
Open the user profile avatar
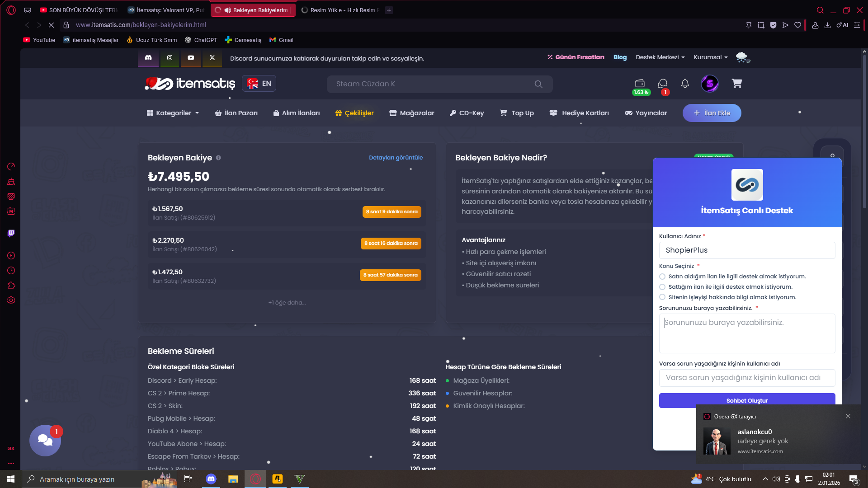point(710,84)
